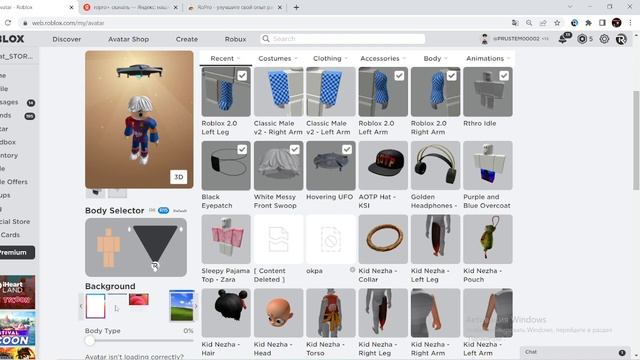Open the Discover page
Viewport: 640px width, 360px height.
(x=67, y=39)
